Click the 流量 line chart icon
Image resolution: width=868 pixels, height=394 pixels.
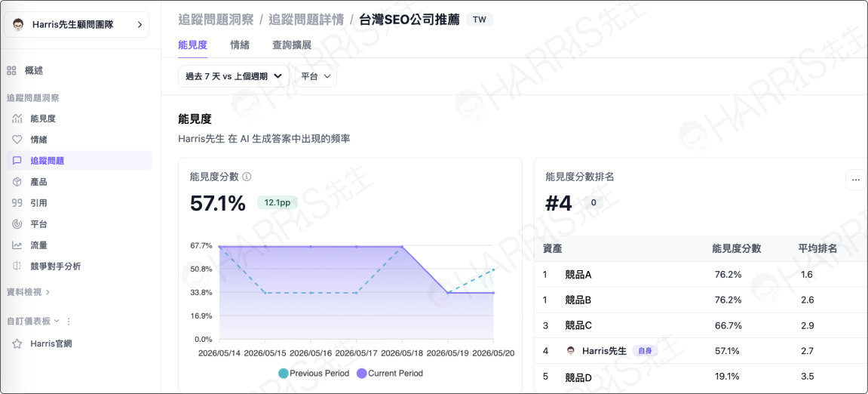click(17, 245)
